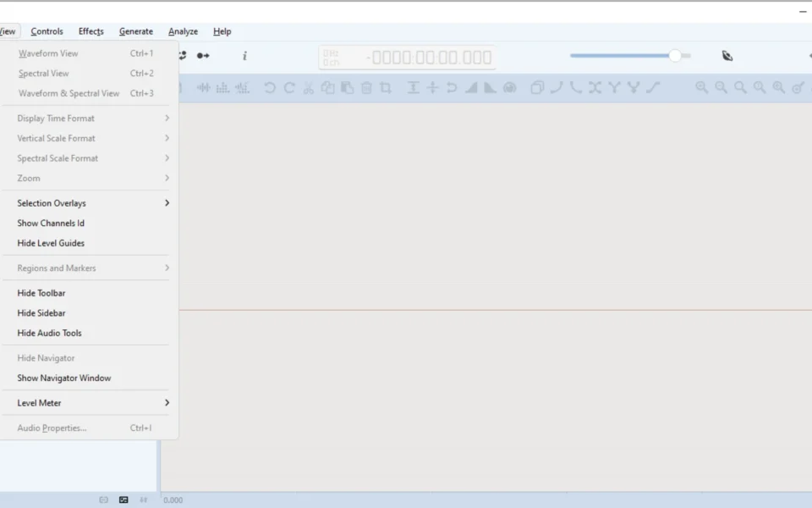Click the copy icon in the toolbar
The width and height of the screenshot is (812, 508).
coord(328,87)
